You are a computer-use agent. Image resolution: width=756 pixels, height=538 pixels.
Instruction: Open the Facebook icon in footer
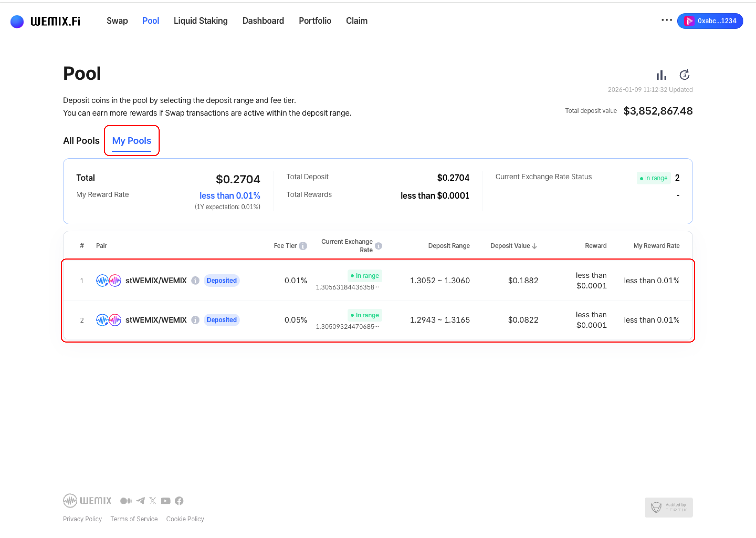click(x=179, y=500)
